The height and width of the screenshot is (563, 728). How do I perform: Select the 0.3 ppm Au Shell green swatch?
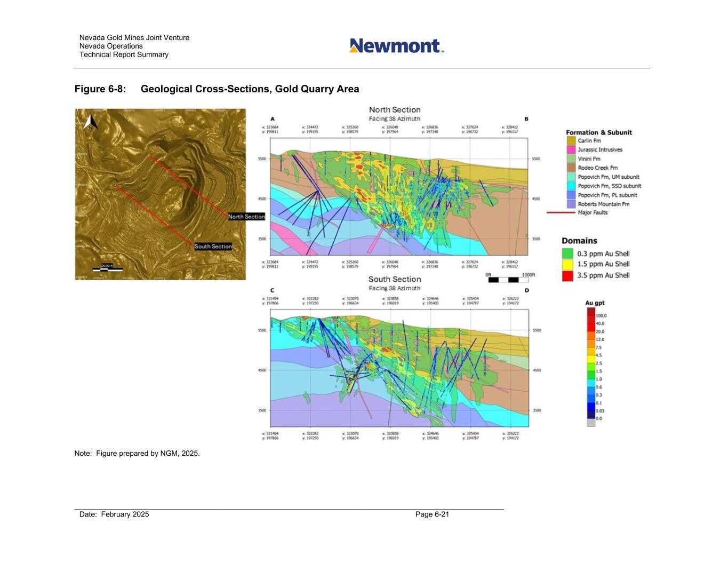567,254
